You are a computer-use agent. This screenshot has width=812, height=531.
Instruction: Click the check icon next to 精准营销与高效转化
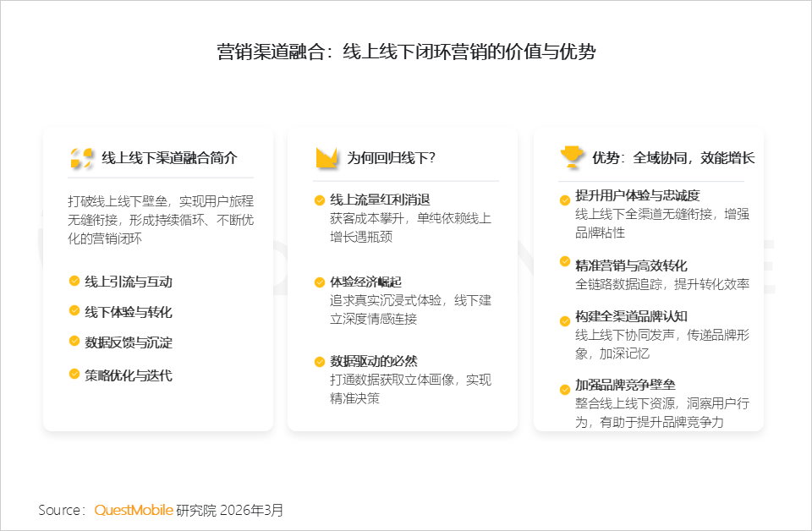(565, 261)
